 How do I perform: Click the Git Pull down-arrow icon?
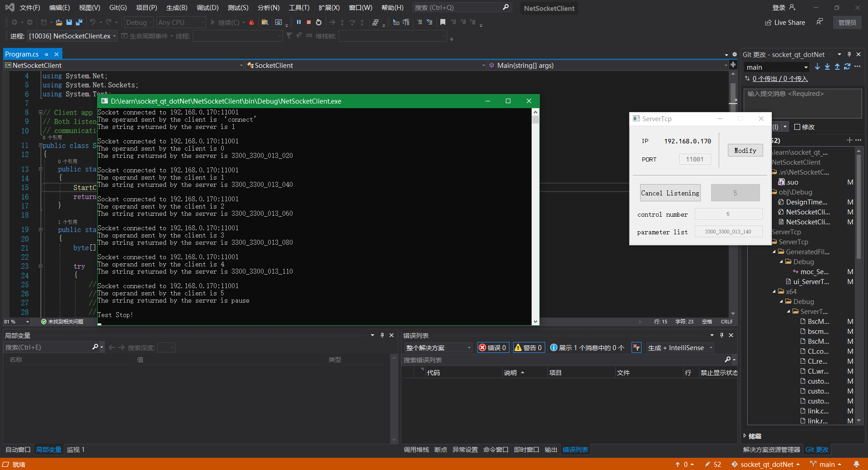pyautogui.click(x=827, y=66)
